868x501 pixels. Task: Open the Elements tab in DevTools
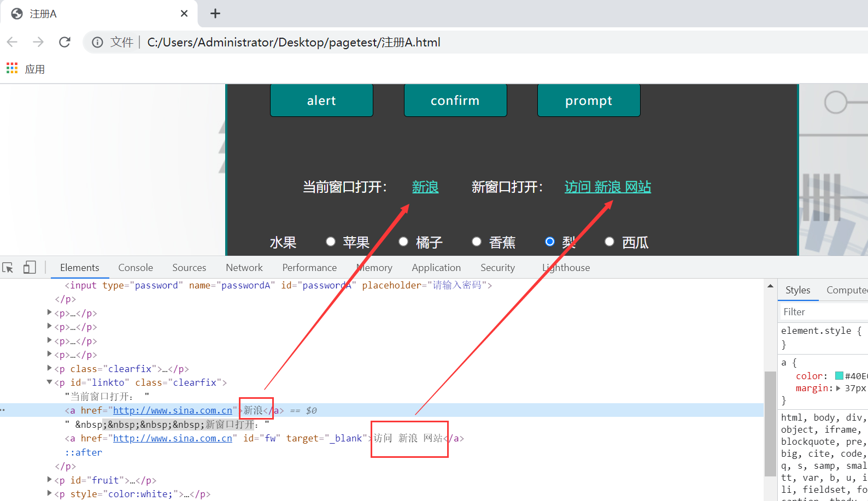[80, 268]
